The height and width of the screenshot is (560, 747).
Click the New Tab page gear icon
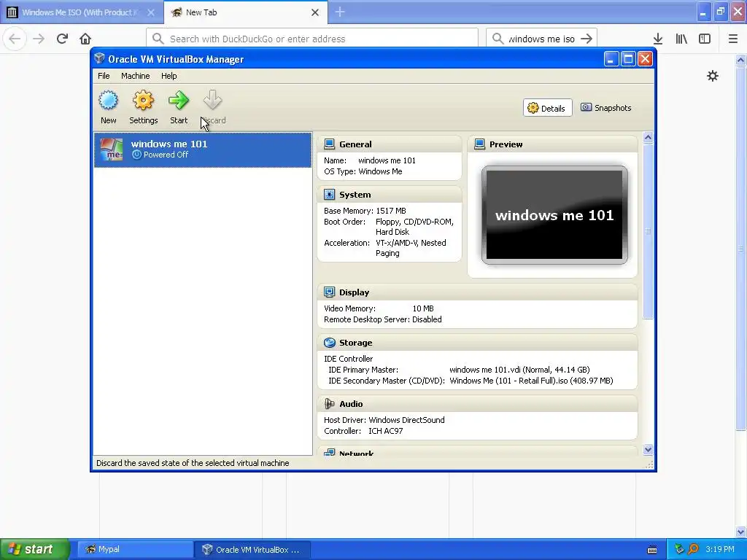712,76
